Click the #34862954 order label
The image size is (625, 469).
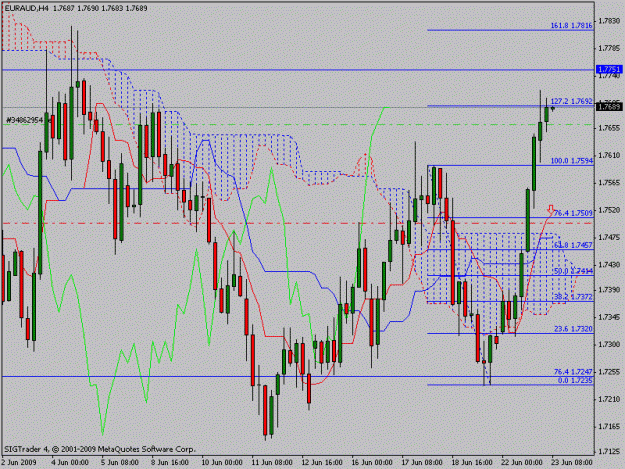(25, 120)
